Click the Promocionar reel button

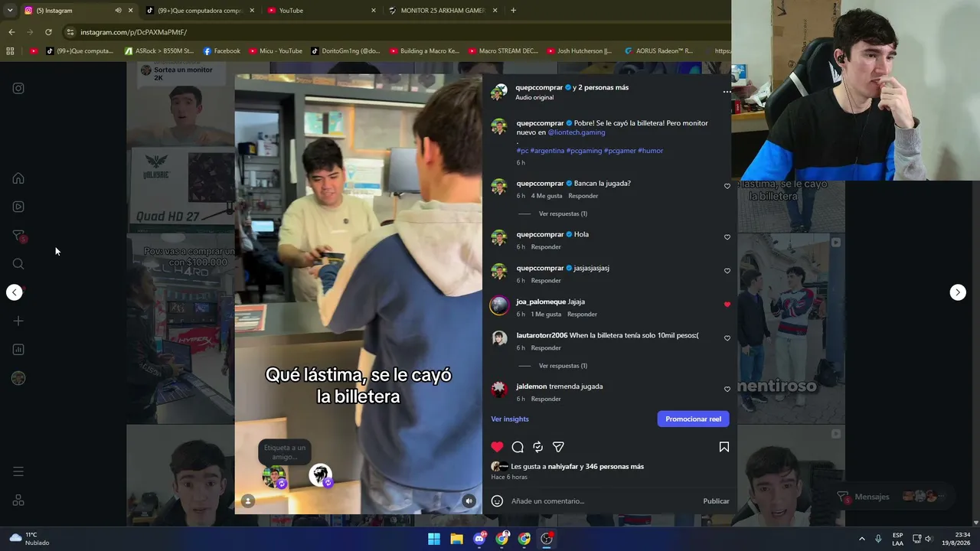click(693, 419)
